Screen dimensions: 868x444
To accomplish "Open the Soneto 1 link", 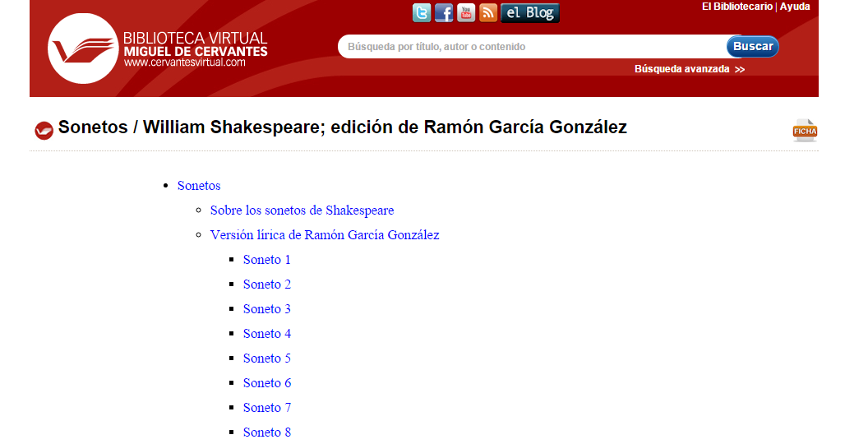I will click(267, 260).
